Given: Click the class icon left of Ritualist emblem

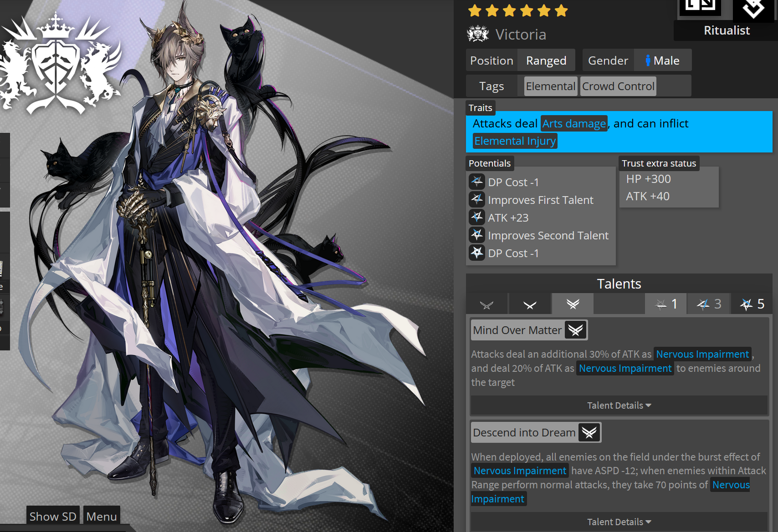Looking at the screenshot, I should coord(700,7).
